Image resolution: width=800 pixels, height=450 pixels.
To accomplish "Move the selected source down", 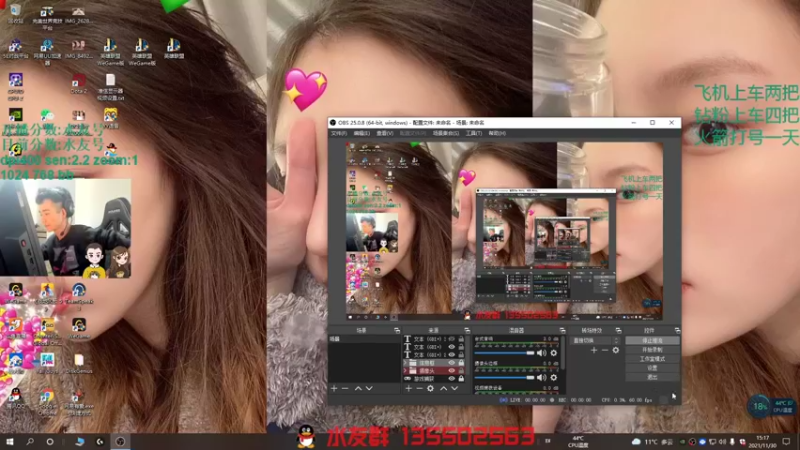I will coord(455,389).
